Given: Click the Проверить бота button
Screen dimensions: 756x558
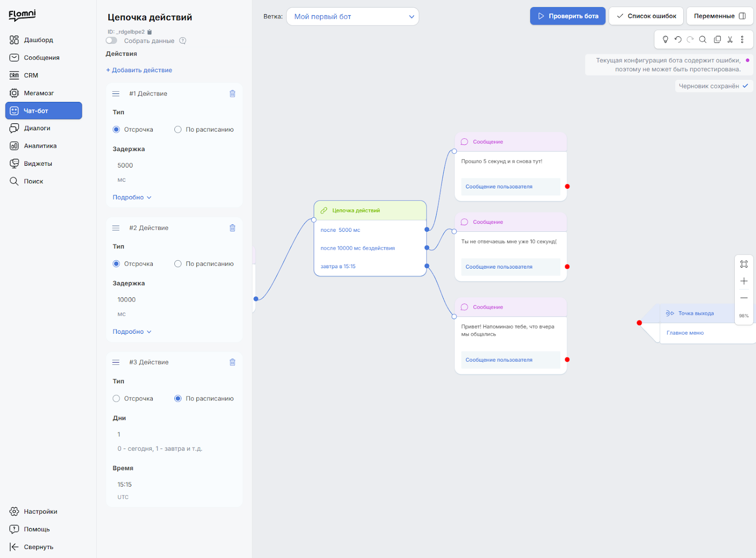Looking at the screenshot, I should coord(567,16).
